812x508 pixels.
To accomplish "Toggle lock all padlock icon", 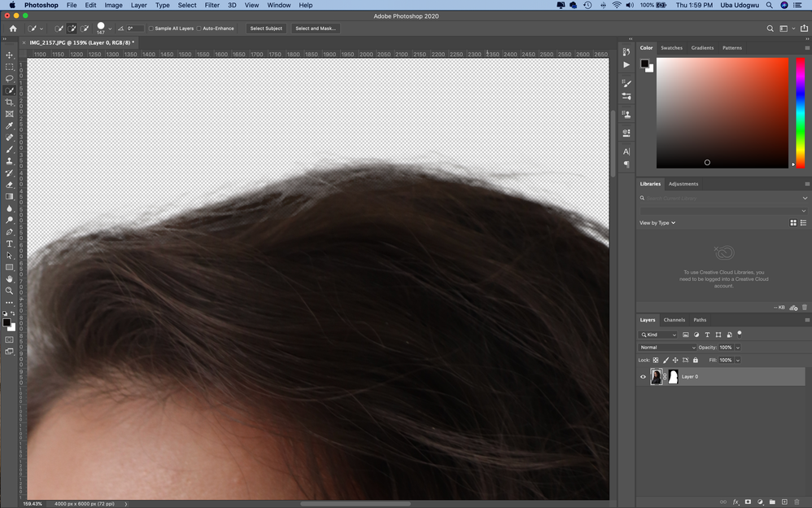I will click(x=696, y=361).
